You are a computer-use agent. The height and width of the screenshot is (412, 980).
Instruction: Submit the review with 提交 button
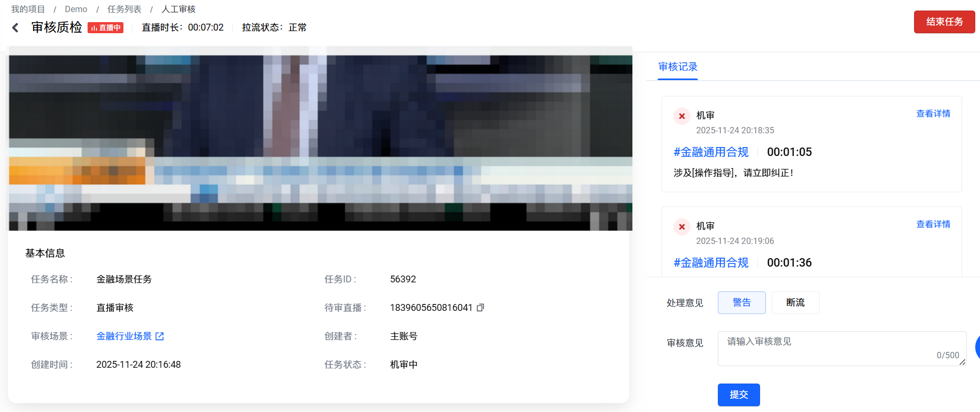point(739,395)
